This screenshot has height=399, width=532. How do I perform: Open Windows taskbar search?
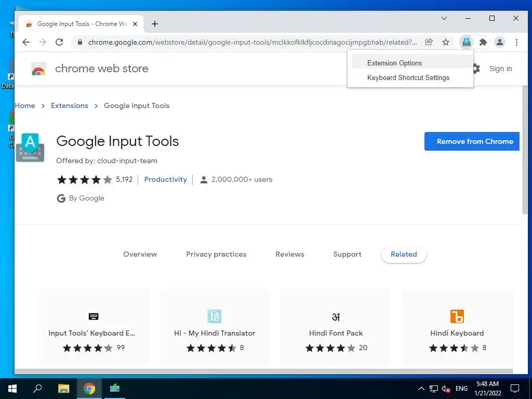(37, 389)
